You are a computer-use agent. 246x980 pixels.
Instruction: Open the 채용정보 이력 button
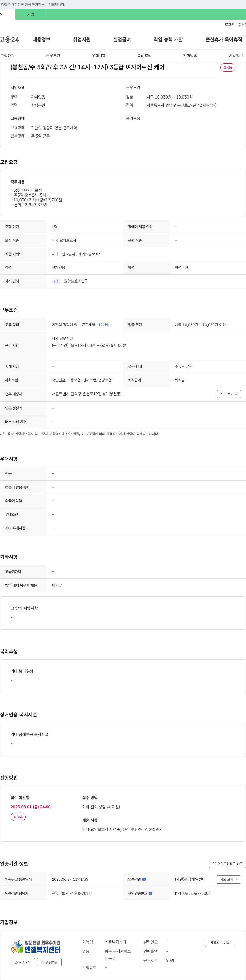click(x=220, y=943)
